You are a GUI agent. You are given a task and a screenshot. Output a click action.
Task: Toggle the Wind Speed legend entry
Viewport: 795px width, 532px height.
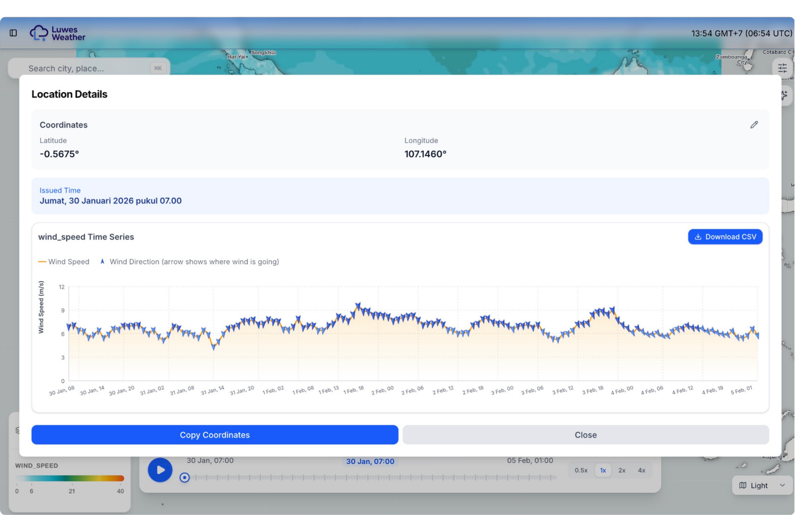64,262
